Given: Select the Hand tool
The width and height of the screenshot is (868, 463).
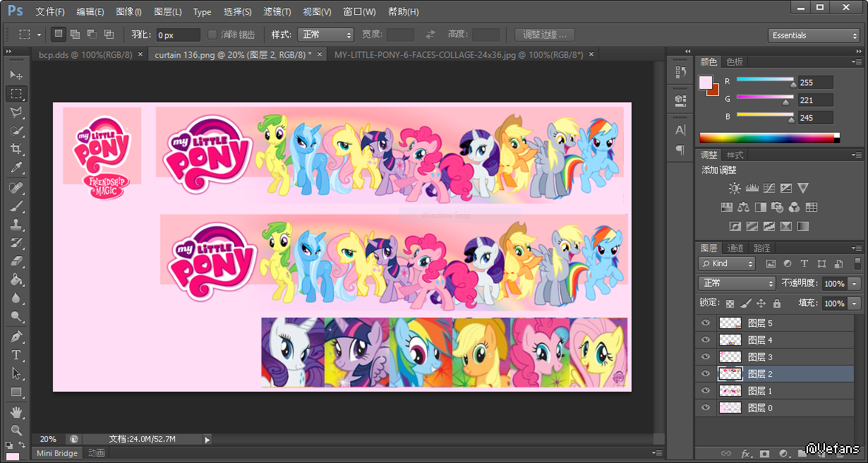Looking at the screenshot, I should tap(16, 411).
